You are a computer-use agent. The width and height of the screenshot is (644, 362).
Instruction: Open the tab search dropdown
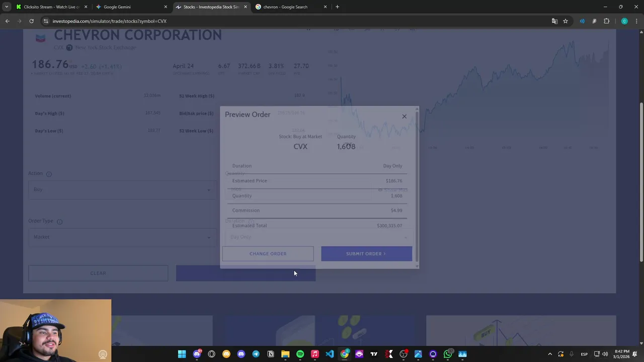click(x=6, y=7)
